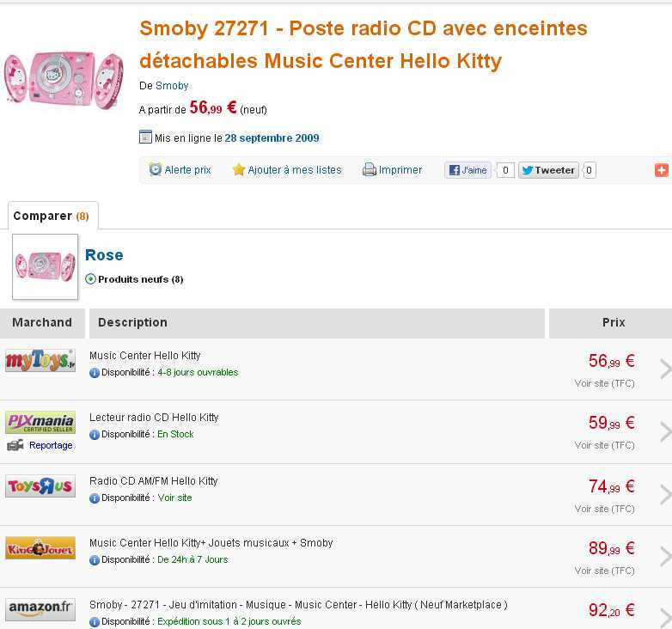Click the Facebook J'aime button
Viewport: 672px width, 629px height.
[x=467, y=170]
